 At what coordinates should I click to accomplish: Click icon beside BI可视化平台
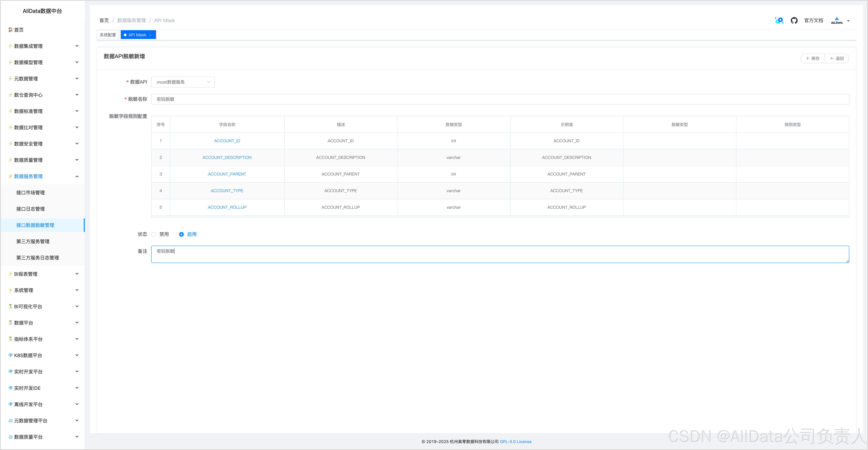pyautogui.click(x=11, y=306)
